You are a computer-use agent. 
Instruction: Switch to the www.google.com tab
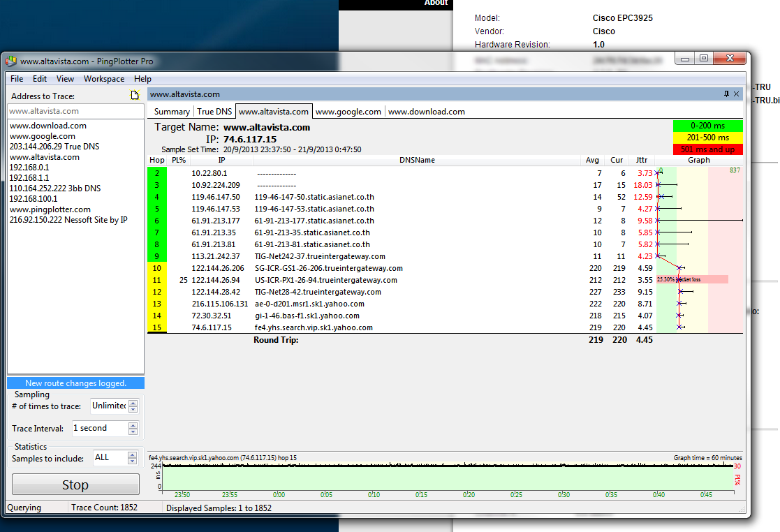click(348, 112)
